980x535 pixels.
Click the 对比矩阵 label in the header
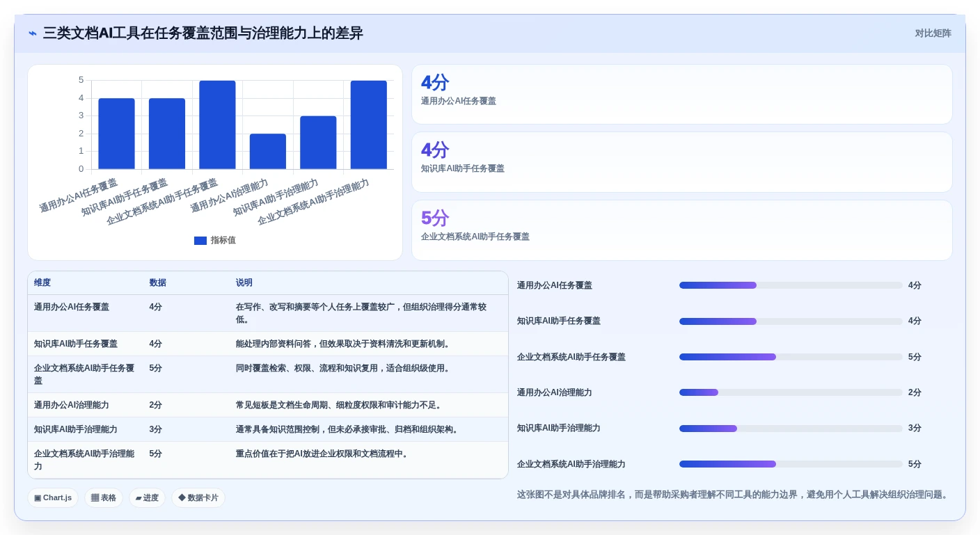tap(933, 33)
